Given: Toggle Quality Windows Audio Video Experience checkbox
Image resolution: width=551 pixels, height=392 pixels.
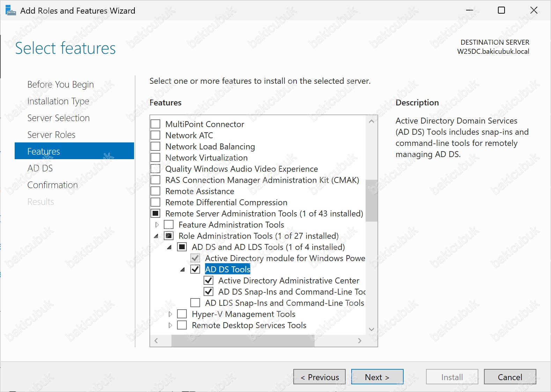Looking at the screenshot, I should pyautogui.click(x=155, y=169).
